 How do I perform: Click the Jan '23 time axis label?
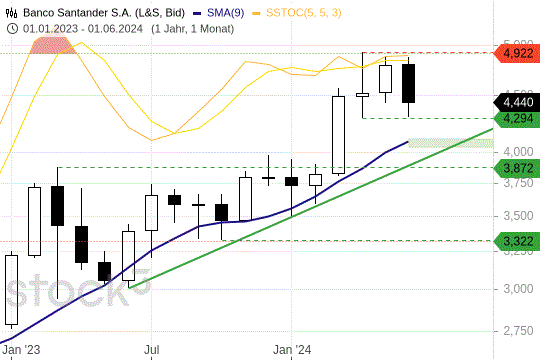coord(21,350)
